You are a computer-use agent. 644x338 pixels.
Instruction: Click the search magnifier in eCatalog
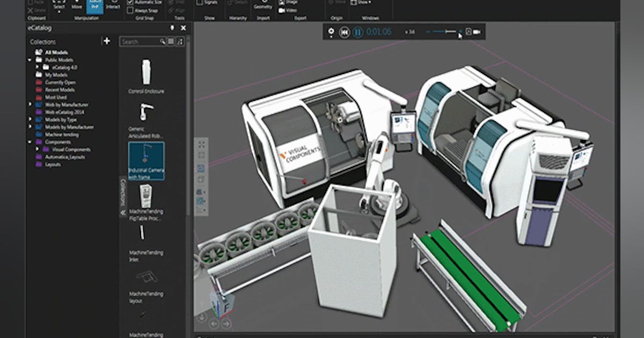[x=163, y=41]
